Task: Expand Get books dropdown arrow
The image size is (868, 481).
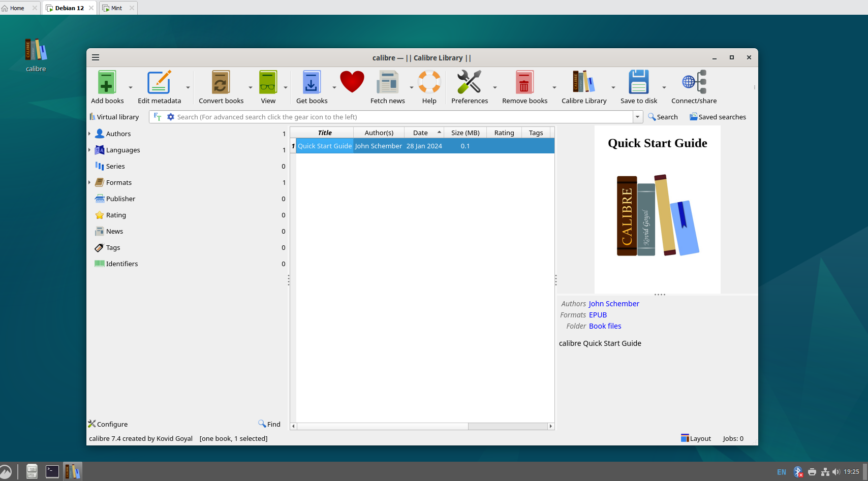Action: pyautogui.click(x=334, y=87)
